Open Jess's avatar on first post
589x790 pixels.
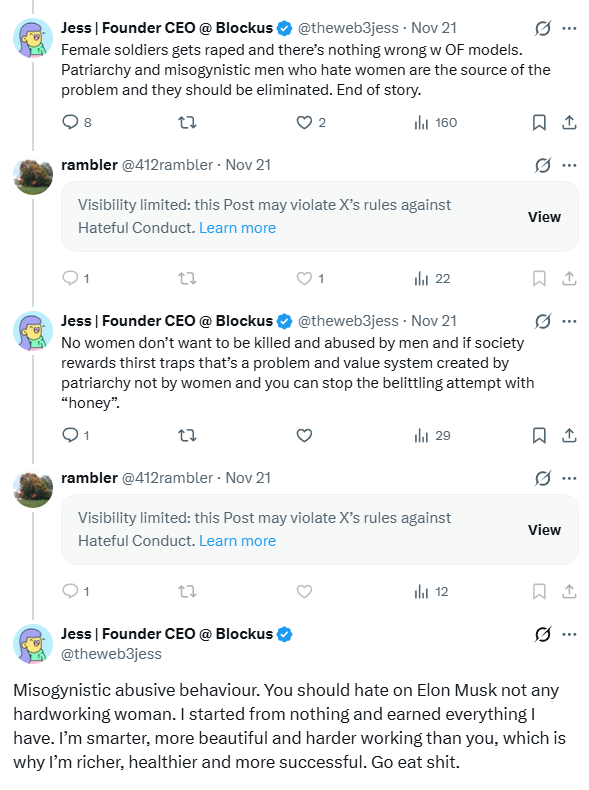pyautogui.click(x=33, y=38)
